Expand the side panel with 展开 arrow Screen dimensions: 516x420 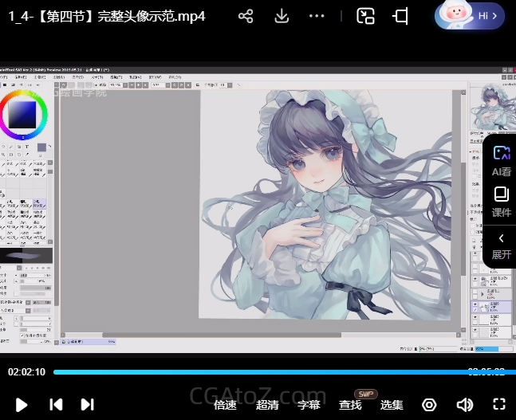pyautogui.click(x=501, y=245)
